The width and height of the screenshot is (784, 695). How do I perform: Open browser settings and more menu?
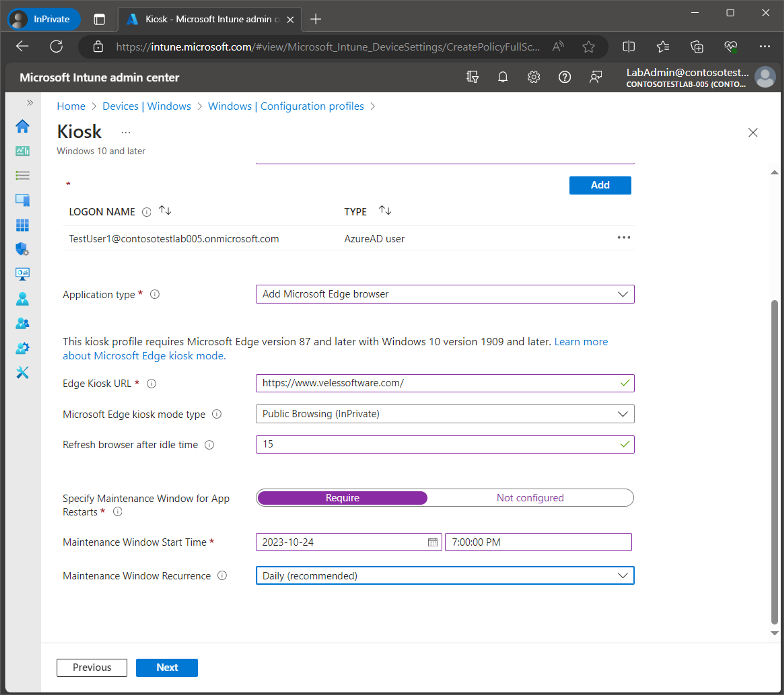coord(765,46)
